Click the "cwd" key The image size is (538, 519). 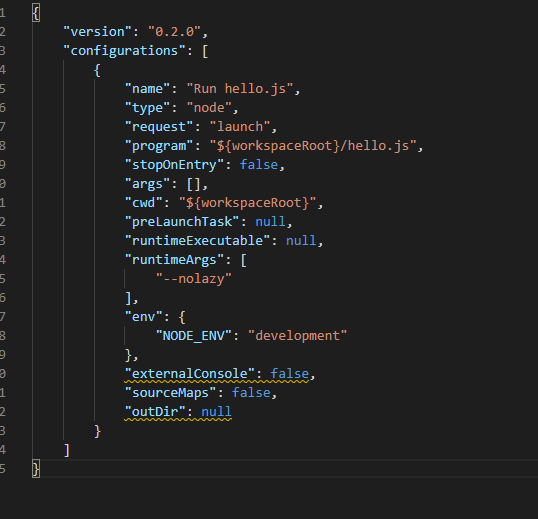point(143,203)
